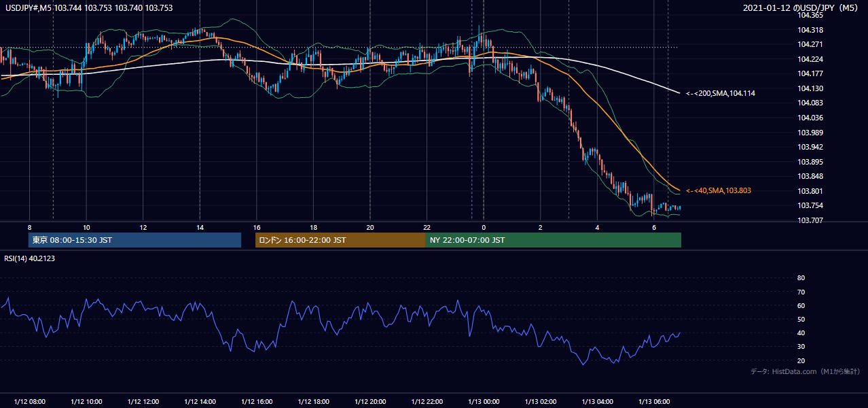
Task: Click bottom time label 1/13 04:00
Action: 597,402
